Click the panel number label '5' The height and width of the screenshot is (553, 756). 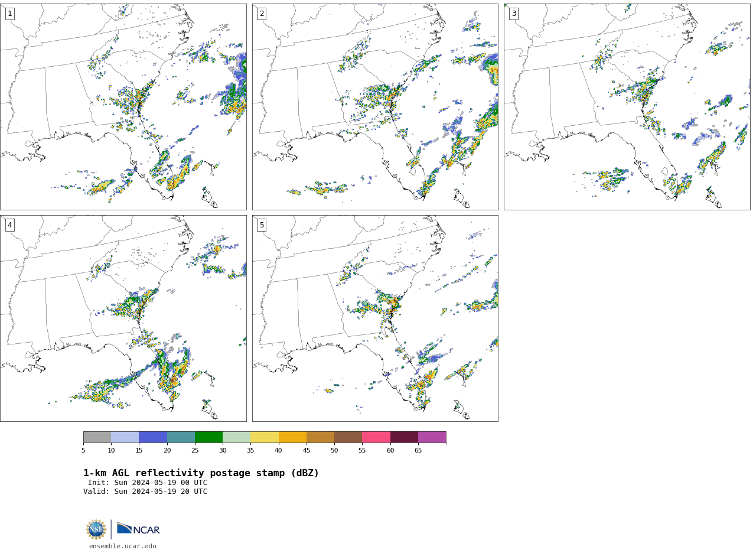click(x=262, y=225)
